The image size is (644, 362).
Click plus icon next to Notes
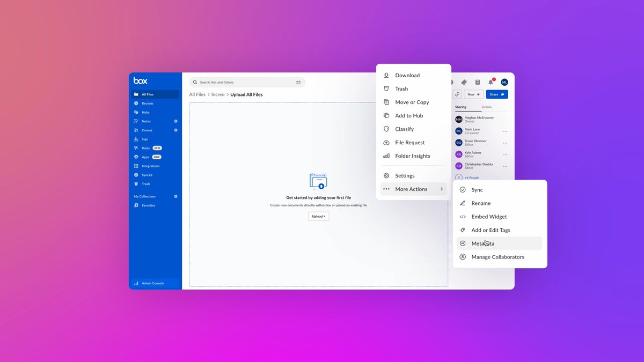175,121
